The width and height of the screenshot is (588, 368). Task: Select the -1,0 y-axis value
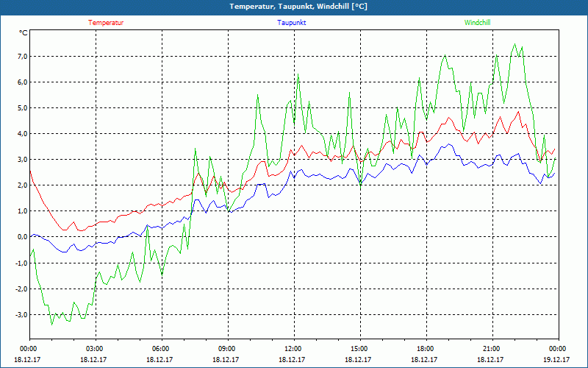coord(21,263)
